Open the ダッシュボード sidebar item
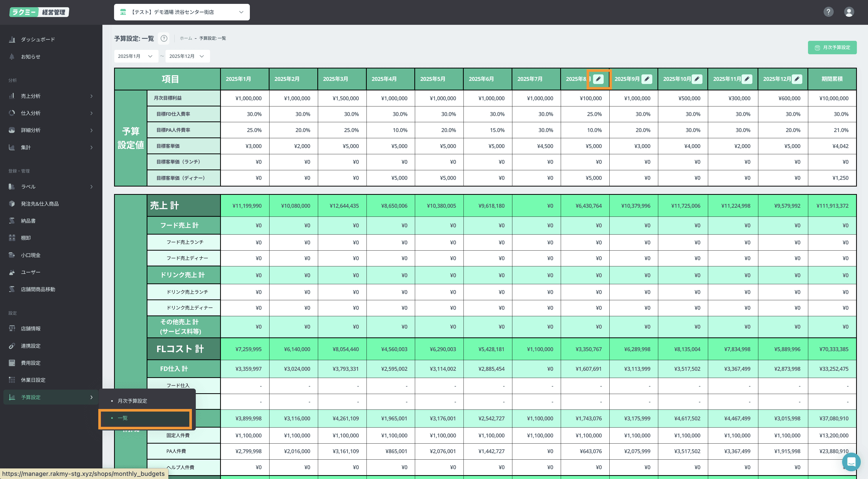This screenshot has width=868, height=479. coord(38,39)
